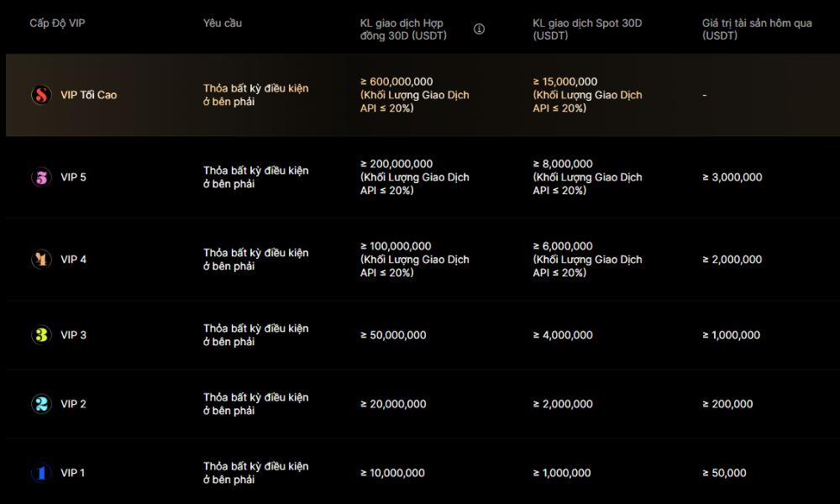Click the ≥ 50,000 asset value for VIP 1
This screenshot has width=840, height=504.
coord(724,473)
